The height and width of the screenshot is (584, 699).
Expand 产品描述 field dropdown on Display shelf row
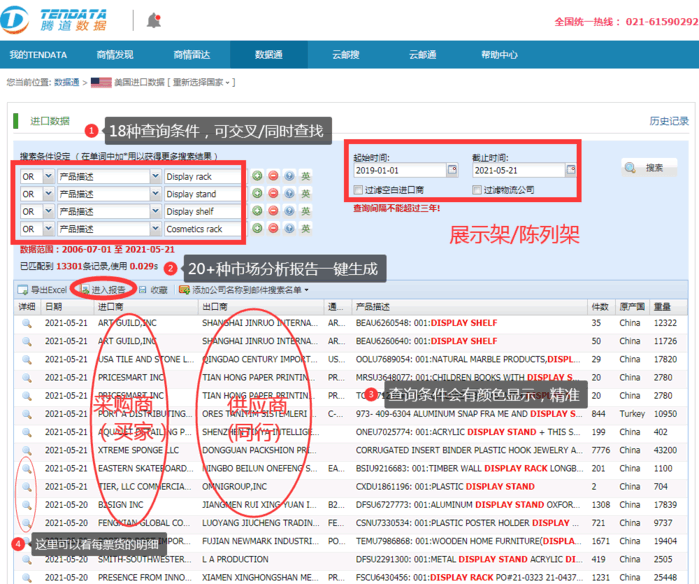(x=155, y=211)
